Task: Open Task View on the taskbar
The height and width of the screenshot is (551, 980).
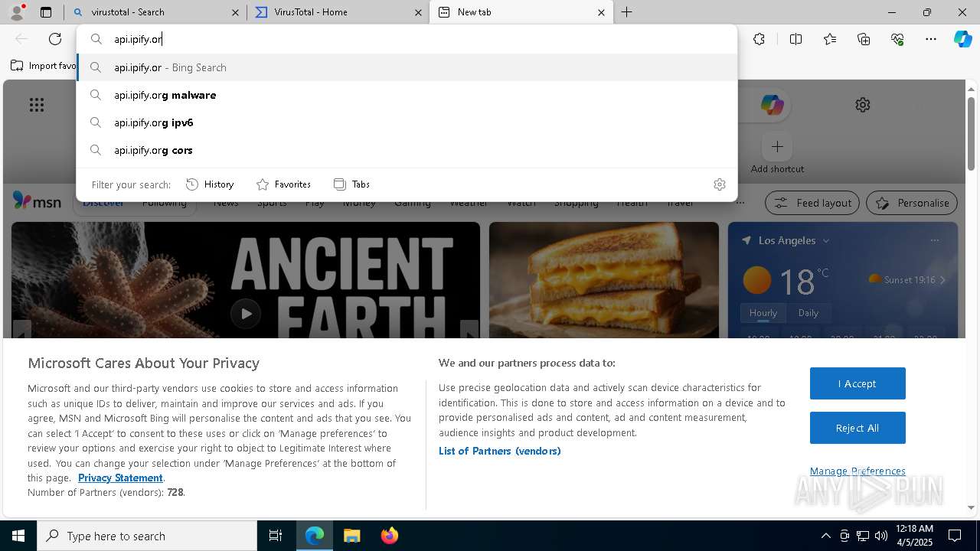Action: [276, 536]
